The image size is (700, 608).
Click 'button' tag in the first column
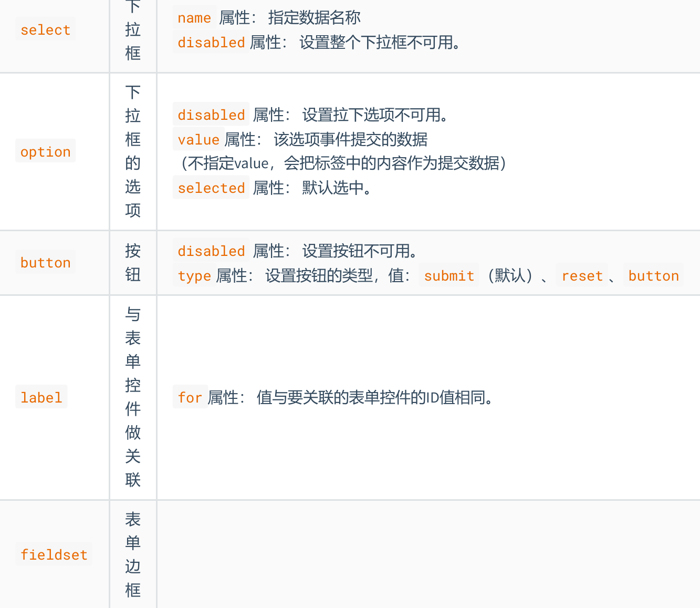pyautogui.click(x=45, y=263)
